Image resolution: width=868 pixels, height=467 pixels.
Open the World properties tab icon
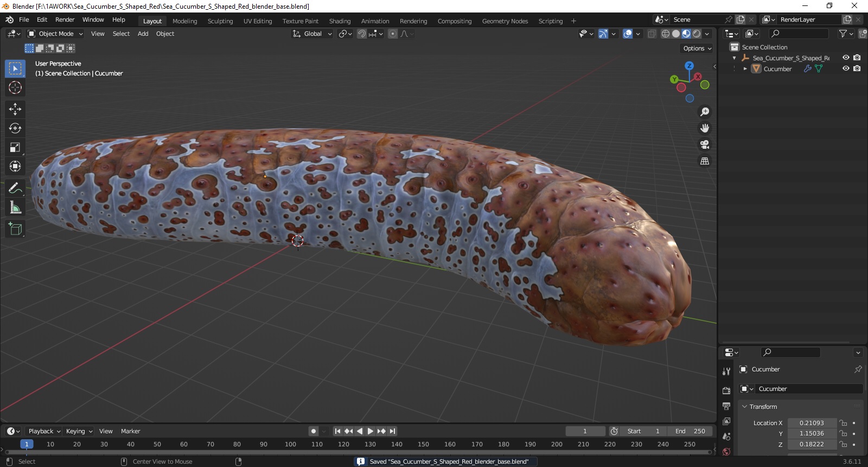[726, 451]
